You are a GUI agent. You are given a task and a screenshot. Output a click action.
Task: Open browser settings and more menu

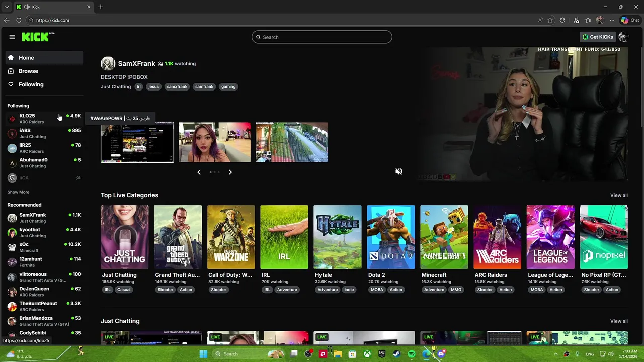612,20
